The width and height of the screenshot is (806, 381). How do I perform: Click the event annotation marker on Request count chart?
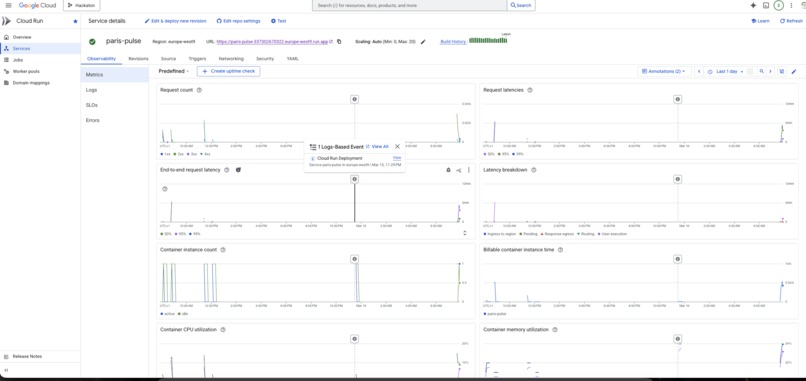(354, 99)
